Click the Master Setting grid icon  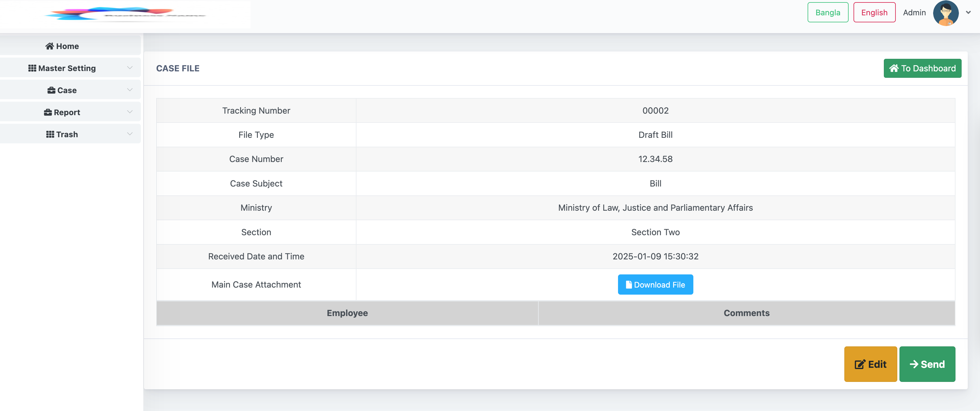(x=32, y=68)
